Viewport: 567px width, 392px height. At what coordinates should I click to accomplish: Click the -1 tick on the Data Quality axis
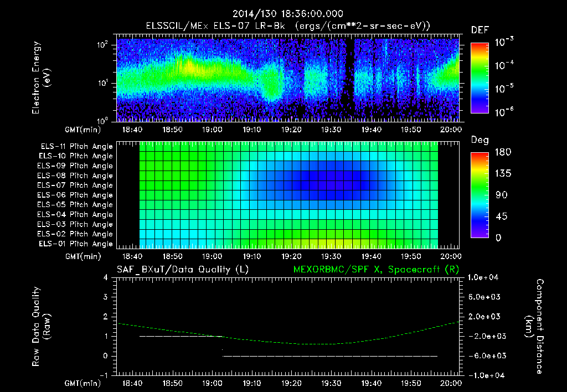pyautogui.click(x=104, y=375)
